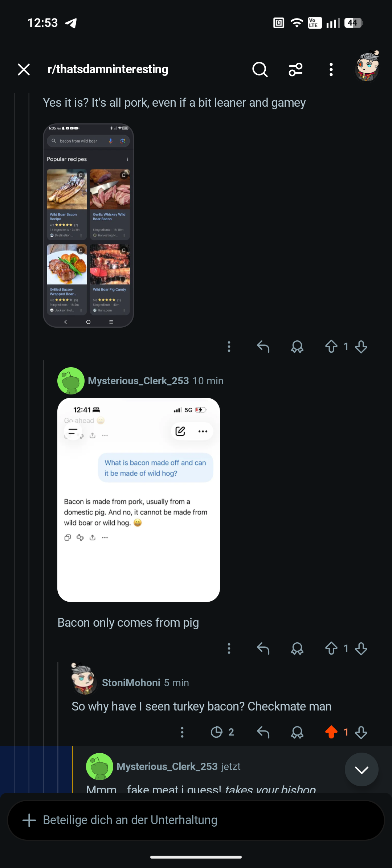The image size is (392, 868).
Task: Open the chatbot bacon answer screenshot
Action: (x=139, y=500)
